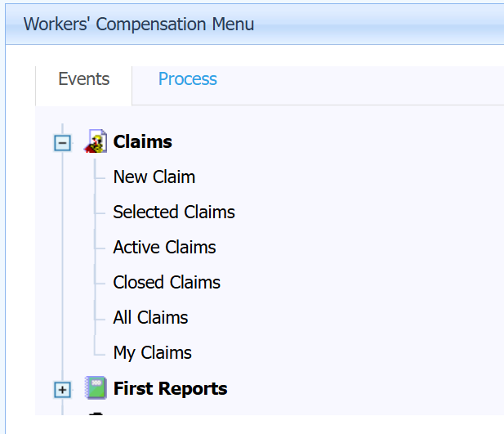Image resolution: width=504 pixels, height=434 pixels.
Task: Go to Selected Claims
Action: 173,212
